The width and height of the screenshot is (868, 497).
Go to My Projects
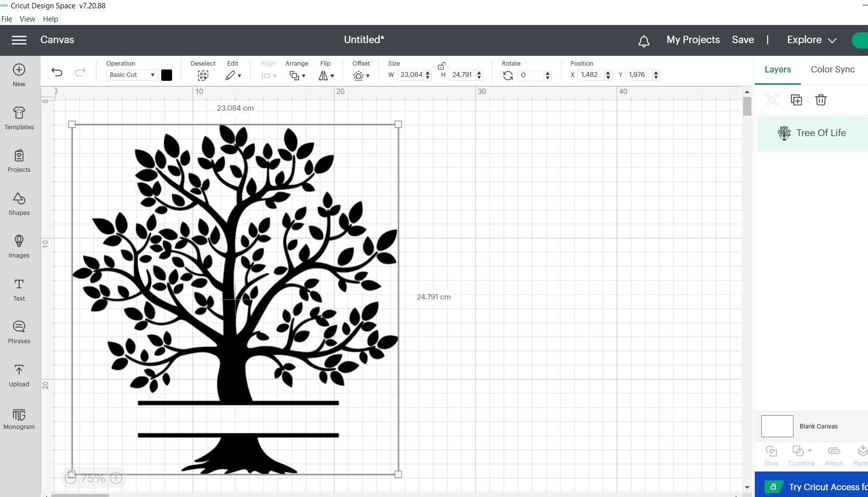click(x=693, y=40)
